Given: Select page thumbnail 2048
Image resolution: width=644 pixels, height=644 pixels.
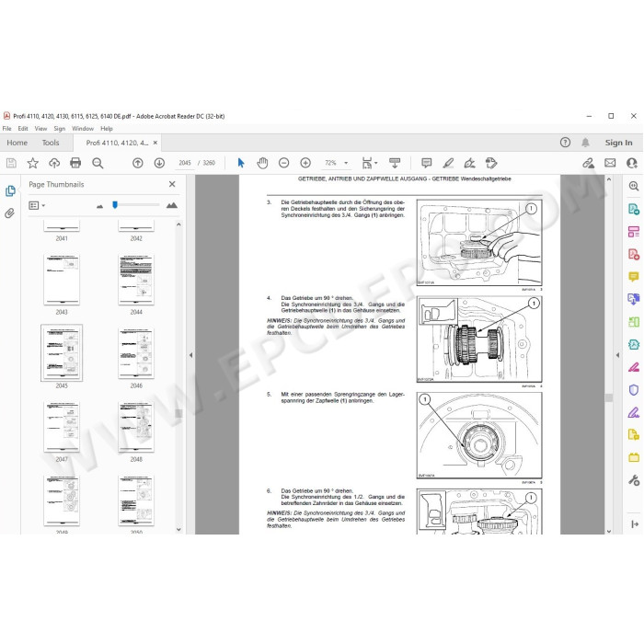Looking at the screenshot, I should (136, 427).
